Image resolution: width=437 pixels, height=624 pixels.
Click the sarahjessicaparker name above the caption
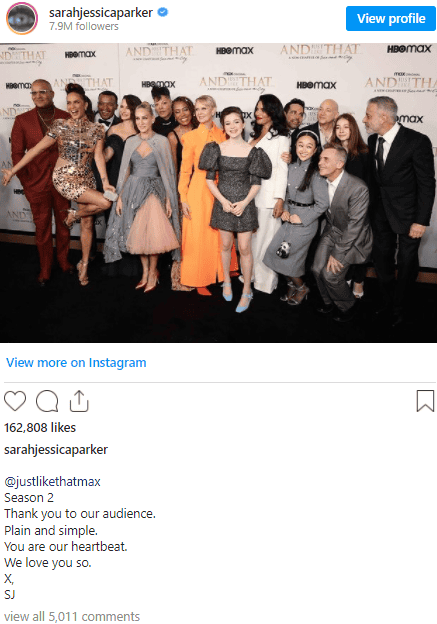(x=56, y=450)
